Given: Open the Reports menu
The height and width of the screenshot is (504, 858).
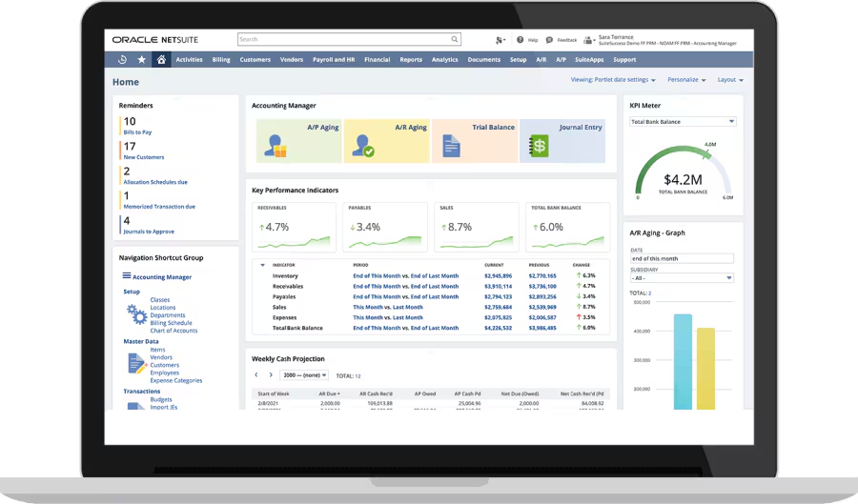Looking at the screenshot, I should click(x=411, y=60).
